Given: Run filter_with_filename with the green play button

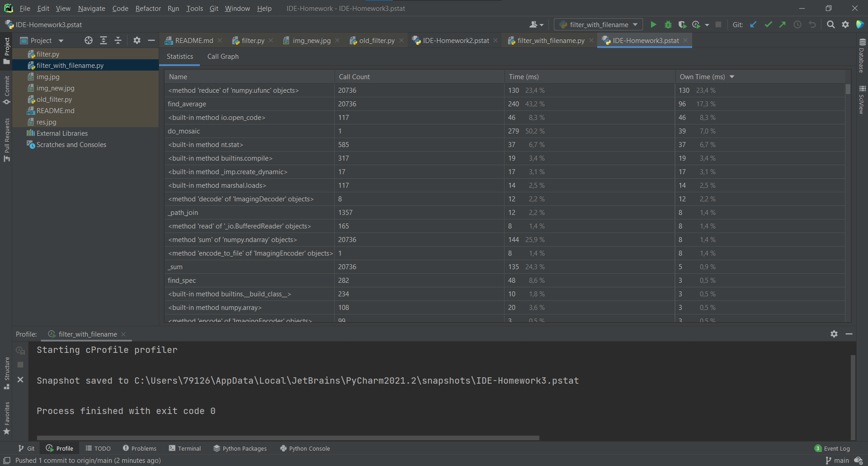Looking at the screenshot, I should [653, 25].
